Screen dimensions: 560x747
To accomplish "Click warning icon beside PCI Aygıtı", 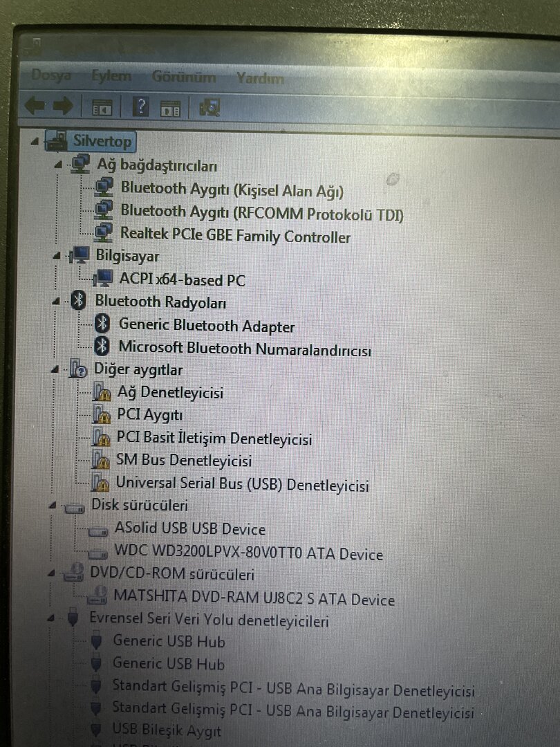I will click(101, 414).
